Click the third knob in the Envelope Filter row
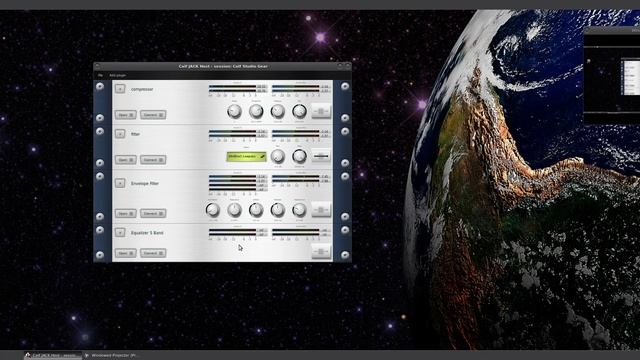Screen dimensions: 640x360 click(256, 210)
